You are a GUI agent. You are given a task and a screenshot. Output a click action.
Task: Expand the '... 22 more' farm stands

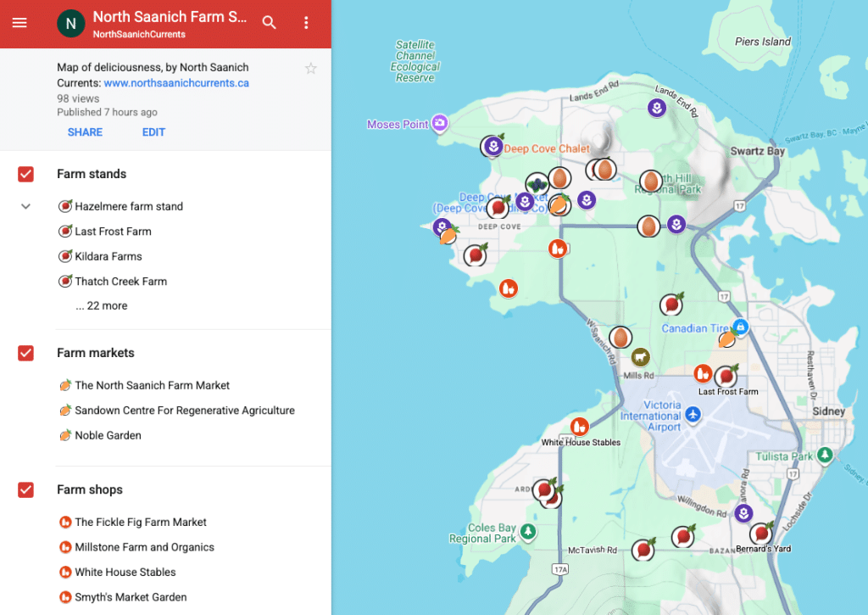(x=101, y=305)
